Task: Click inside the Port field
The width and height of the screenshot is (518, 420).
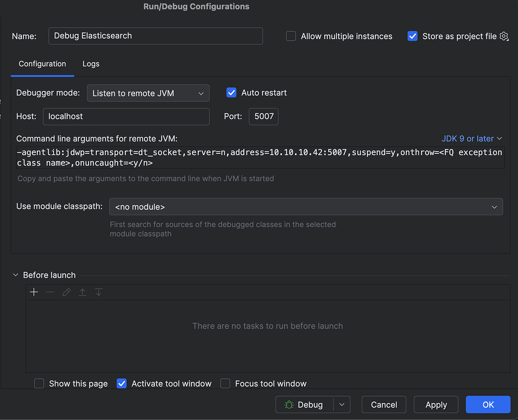Action: tap(263, 116)
